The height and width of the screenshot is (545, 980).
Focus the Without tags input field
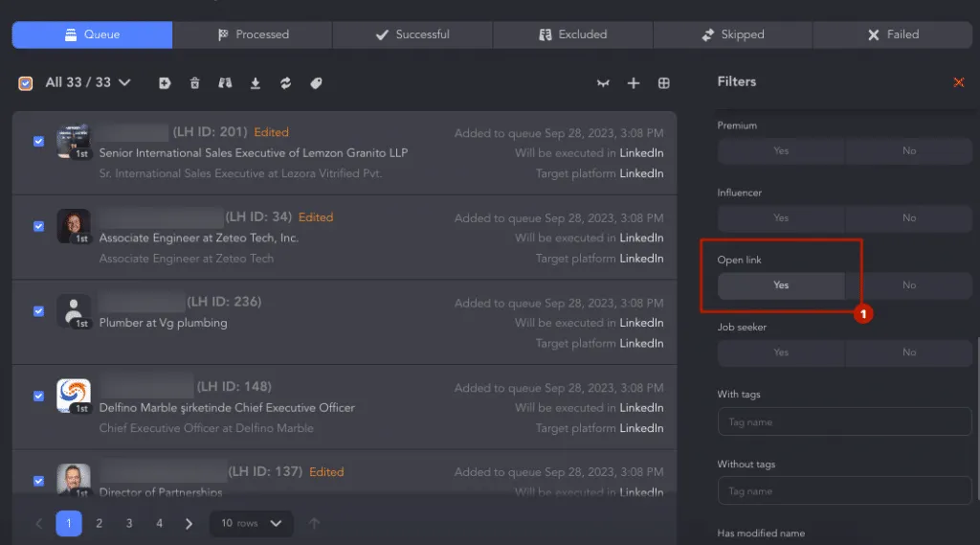[844, 491]
